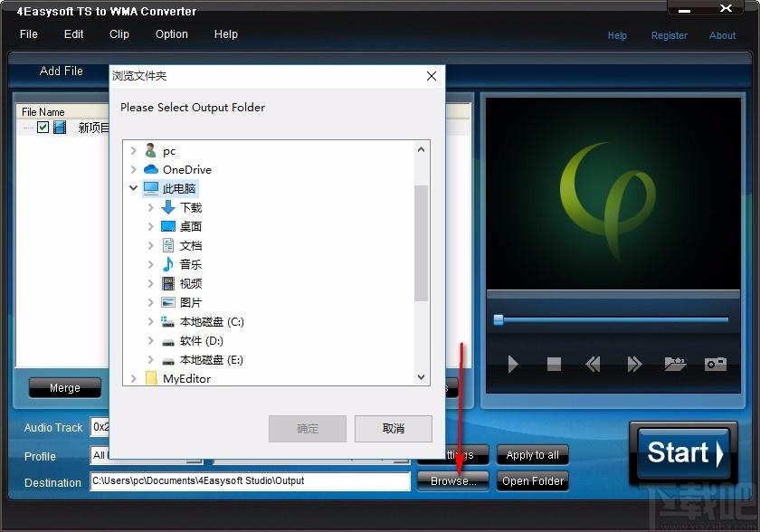This screenshot has width=760, height=532.
Task: Click the folder tree scrollbar thumb
Action: point(422,243)
